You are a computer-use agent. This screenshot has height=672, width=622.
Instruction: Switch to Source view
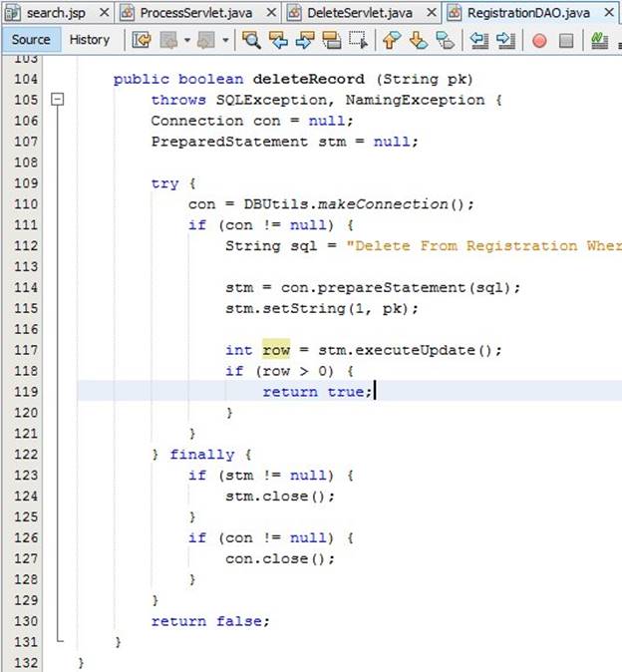point(31,40)
